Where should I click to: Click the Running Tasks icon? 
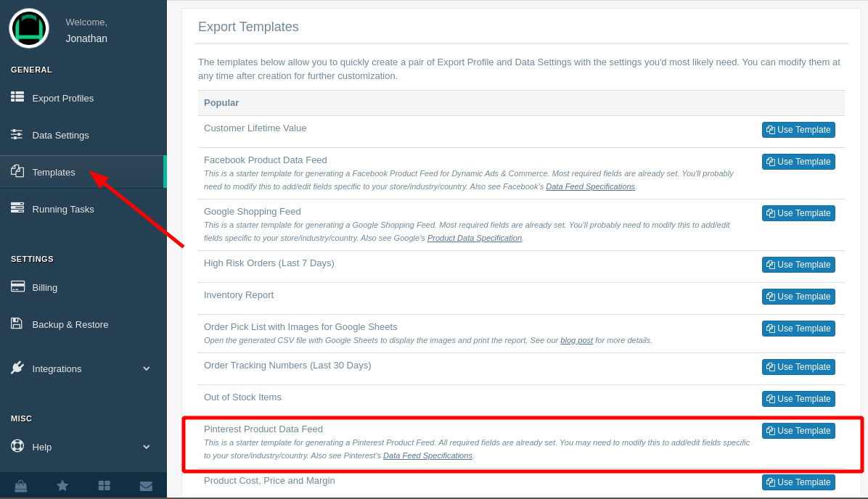coord(17,208)
